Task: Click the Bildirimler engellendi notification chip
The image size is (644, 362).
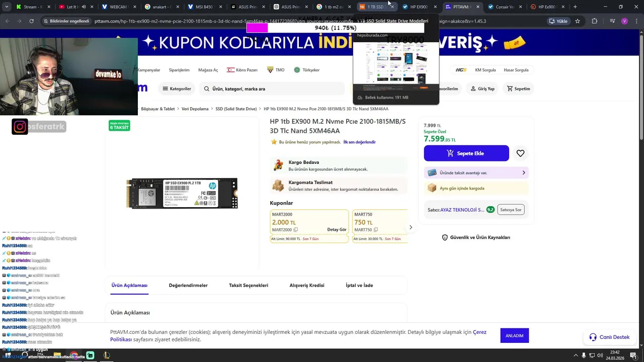Action: coord(66,21)
